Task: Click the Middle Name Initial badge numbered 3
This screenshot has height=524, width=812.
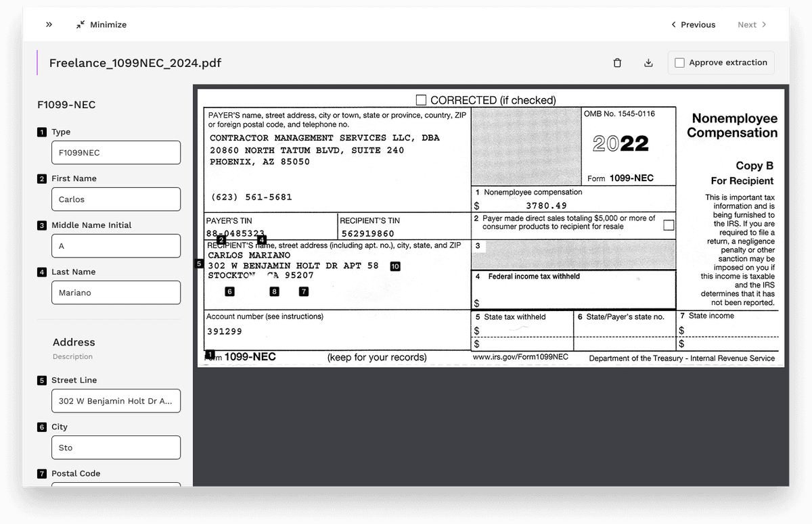Action: click(x=42, y=226)
